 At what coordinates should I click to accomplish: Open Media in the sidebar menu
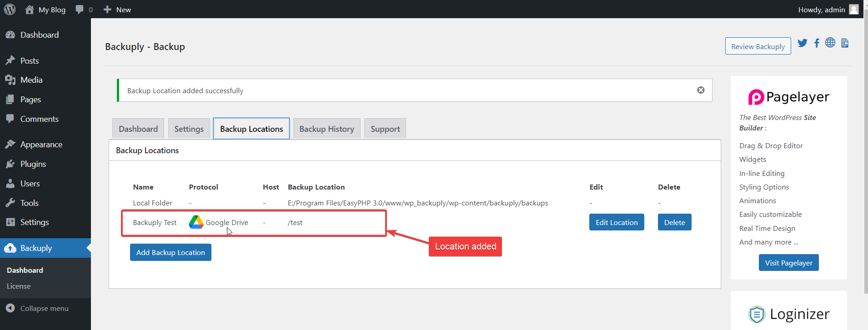pos(45,80)
